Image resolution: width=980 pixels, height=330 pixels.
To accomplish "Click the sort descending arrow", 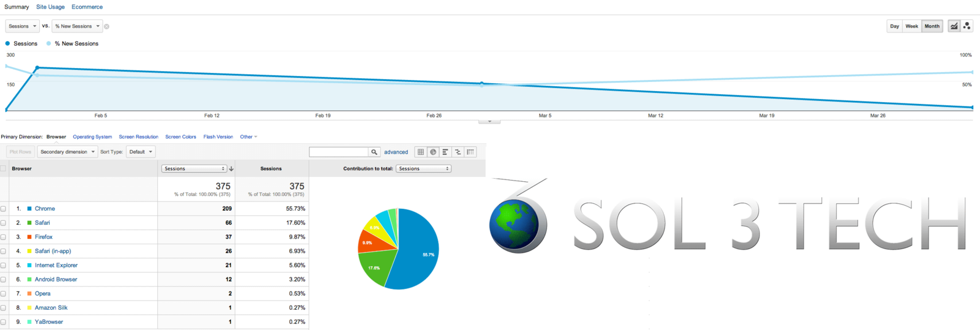I will (231, 168).
